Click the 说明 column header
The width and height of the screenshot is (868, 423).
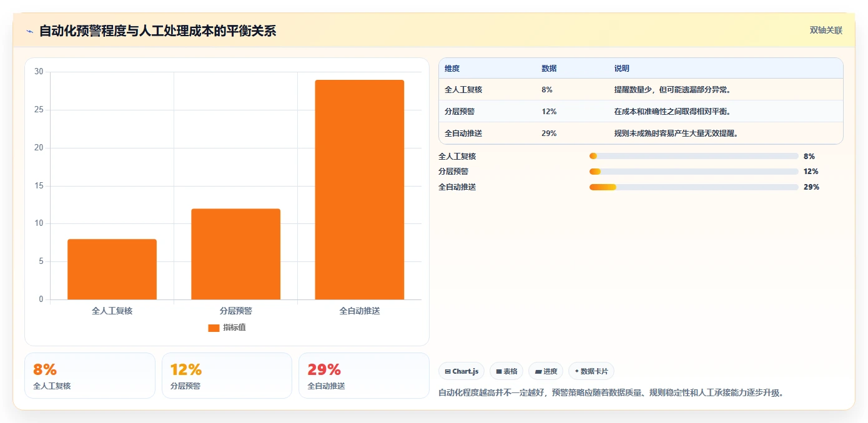point(622,69)
